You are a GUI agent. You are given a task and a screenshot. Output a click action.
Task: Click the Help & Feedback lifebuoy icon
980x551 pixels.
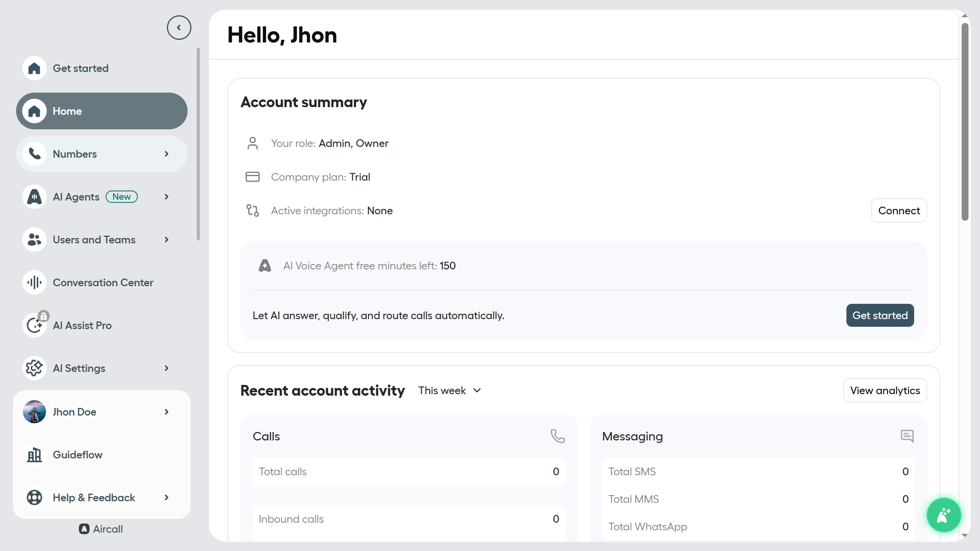point(34,497)
